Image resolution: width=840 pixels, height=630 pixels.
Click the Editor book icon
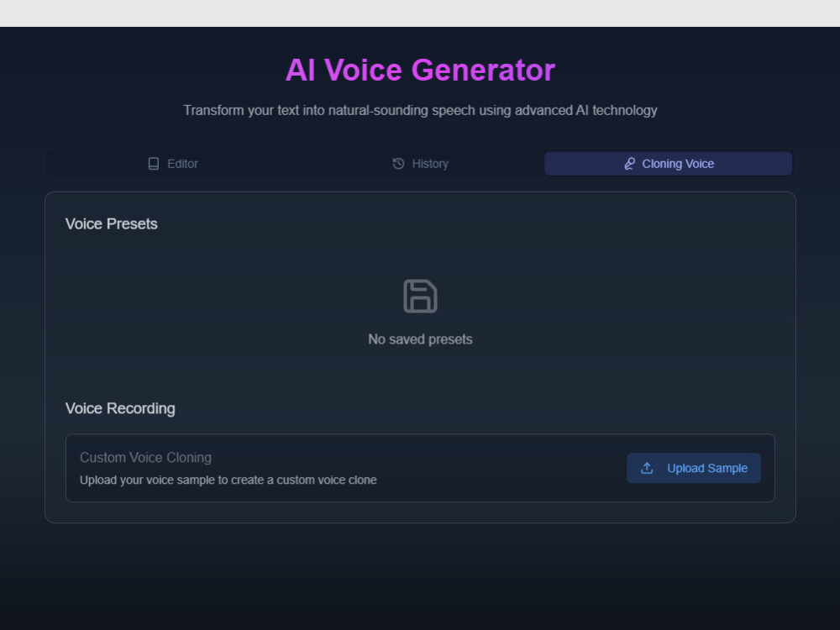pyautogui.click(x=153, y=164)
